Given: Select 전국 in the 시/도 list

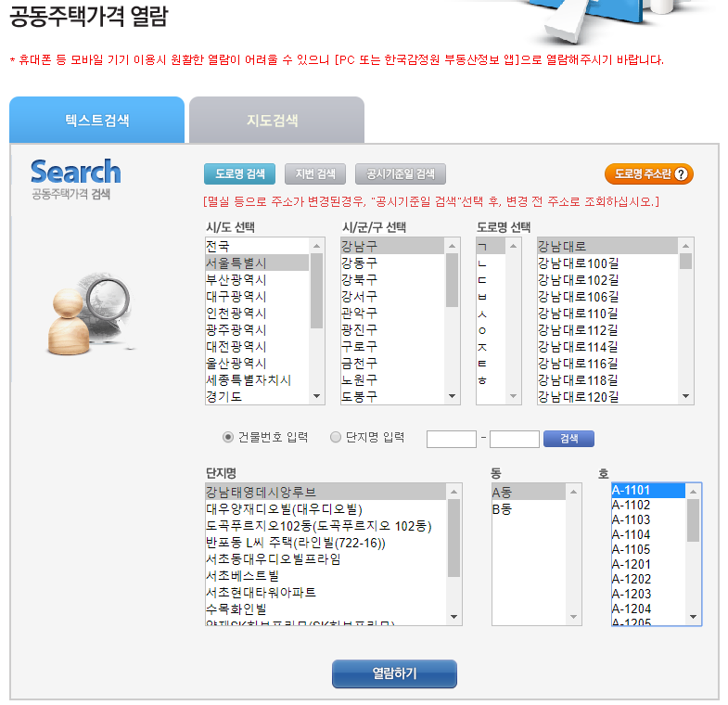Looking at the screenshot, I should point(257,246).
